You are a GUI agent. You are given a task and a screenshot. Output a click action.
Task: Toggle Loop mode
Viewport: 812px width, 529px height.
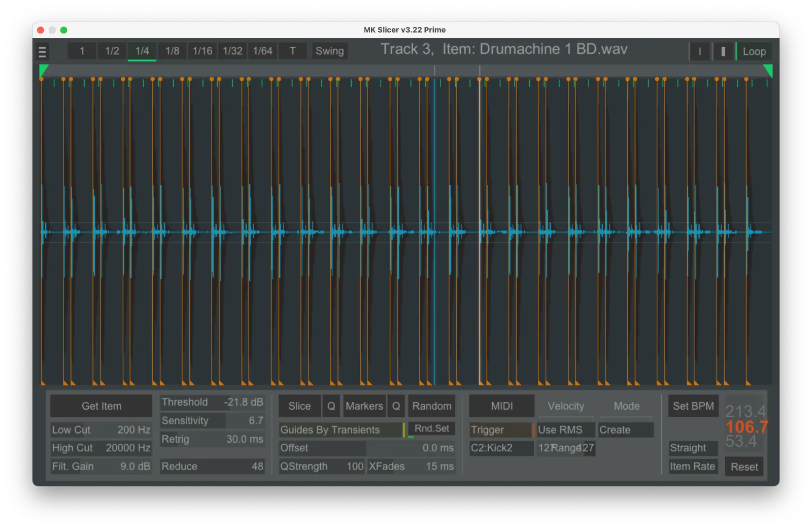tap(754, 51)
